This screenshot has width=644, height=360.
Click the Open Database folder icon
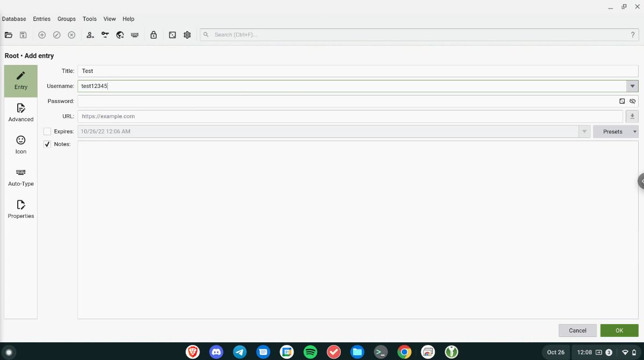9,35
